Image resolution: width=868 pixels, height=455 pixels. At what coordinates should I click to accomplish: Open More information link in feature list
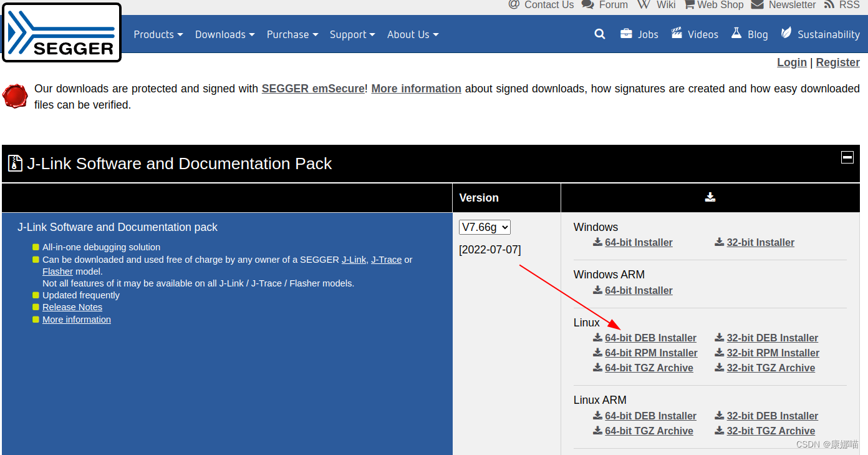tap(77, 320)
